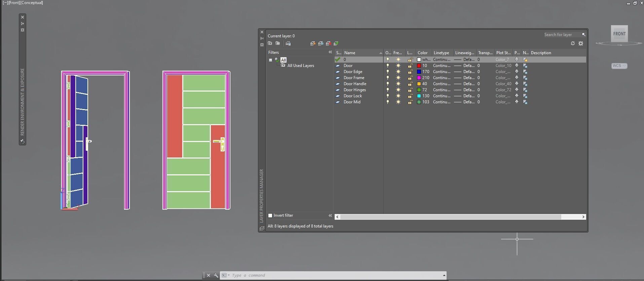Collapse the All filter tree node
Viewport: 644px width, 281px height.
point(270,60)
